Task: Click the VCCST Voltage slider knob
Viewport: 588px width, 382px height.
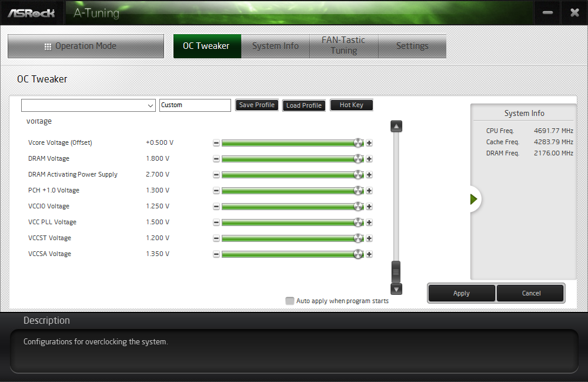Action: [359, 238]
